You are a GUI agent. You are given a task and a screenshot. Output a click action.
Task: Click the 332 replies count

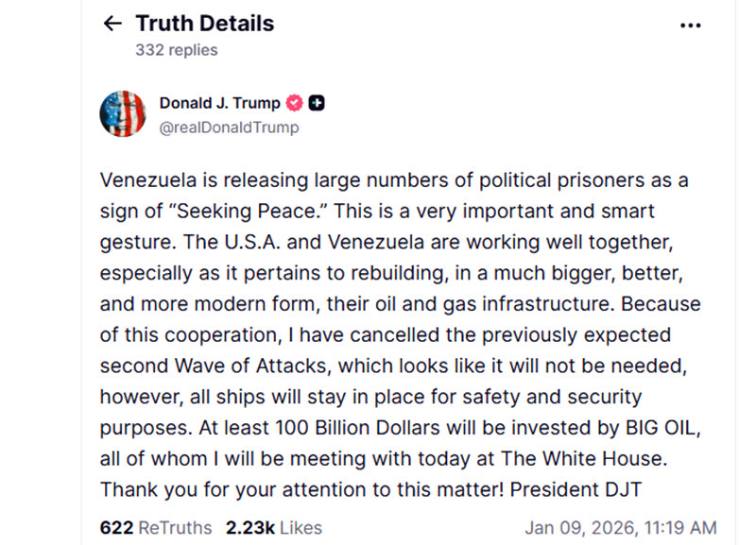[x=177, y=49]
